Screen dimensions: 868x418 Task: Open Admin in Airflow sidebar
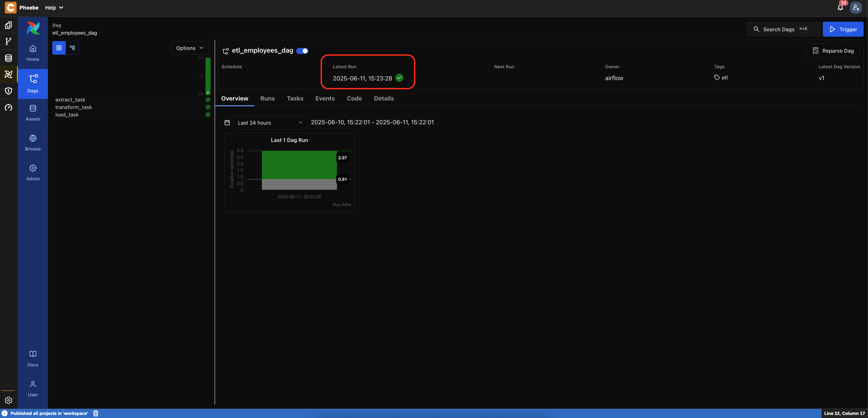pos(33,173)
